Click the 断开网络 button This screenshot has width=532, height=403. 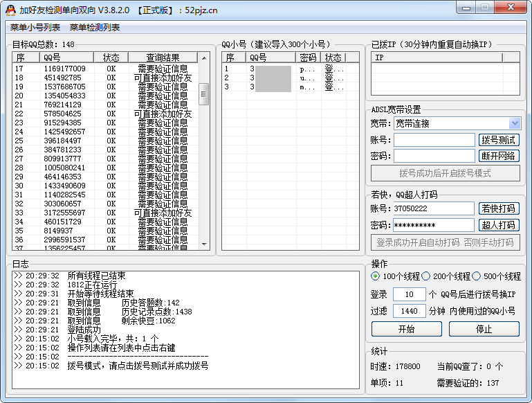pos(498,156)
